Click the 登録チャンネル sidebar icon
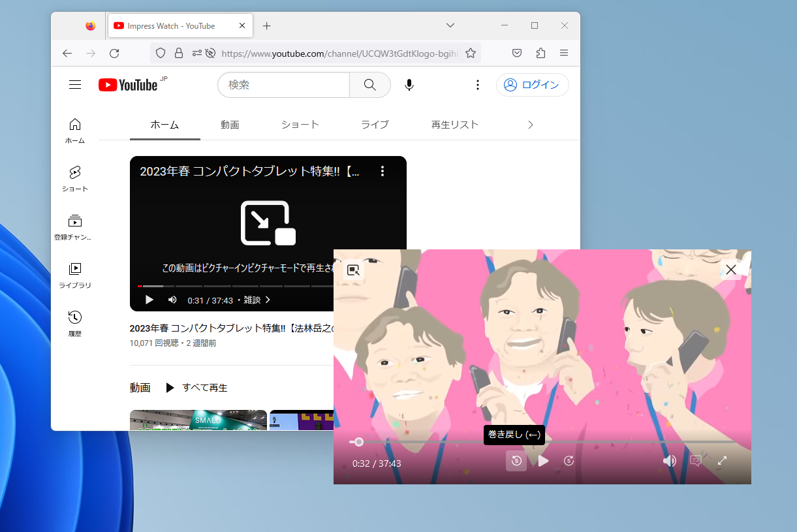Image resolution: width=797 pixels, height=532 pixels. [x=74, y=225]
